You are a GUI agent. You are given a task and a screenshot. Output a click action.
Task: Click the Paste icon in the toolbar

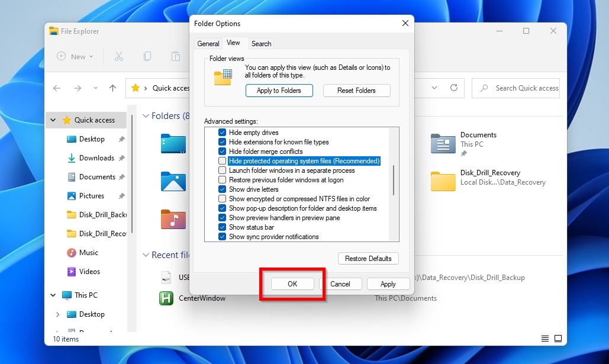coord(176,56)
